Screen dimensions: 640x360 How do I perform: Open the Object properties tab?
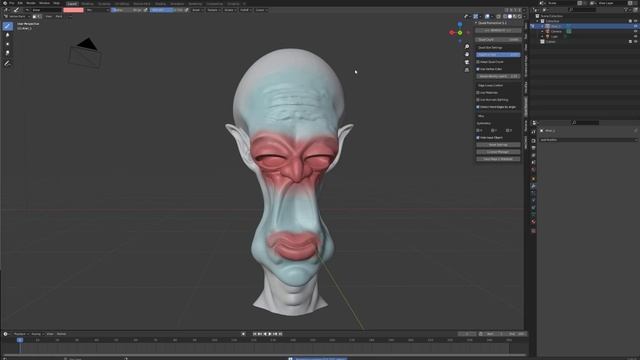[533, 179]
